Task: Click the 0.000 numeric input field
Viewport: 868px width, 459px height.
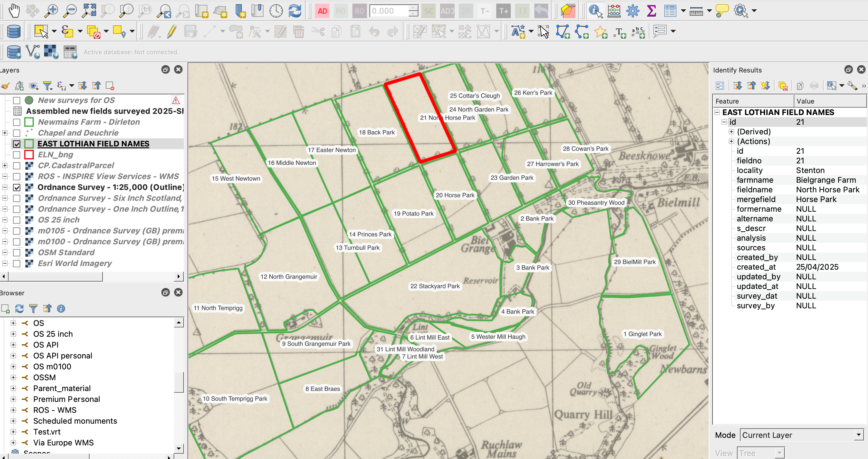Action: point(389,11)
